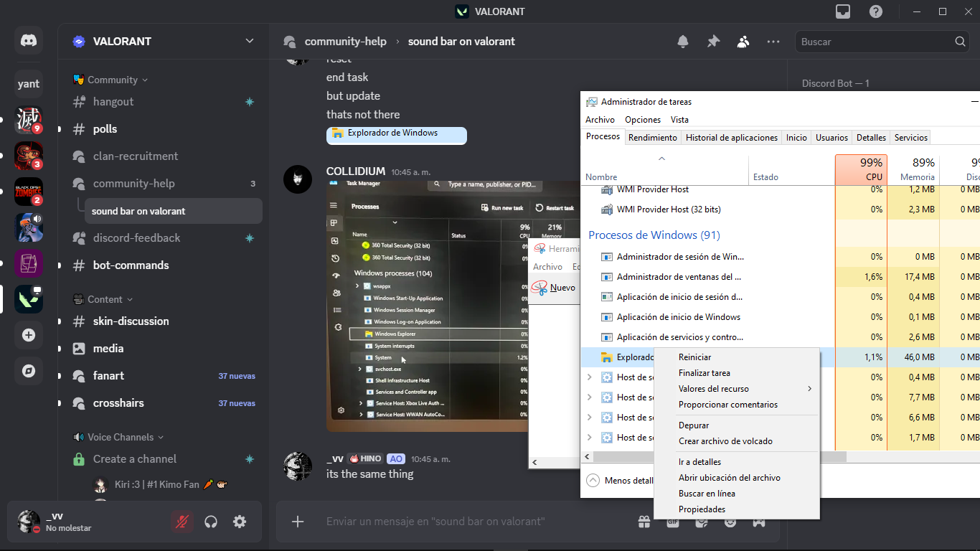This screenshot has width=980, height=551.
Task: Open the red server with 3 notifications
Action: (x=29, y=156)
